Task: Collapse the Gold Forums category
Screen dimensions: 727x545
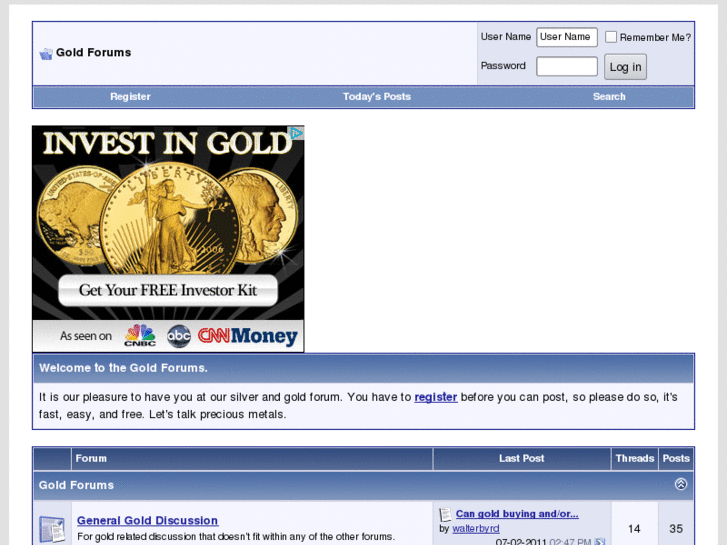Action: click(681, 484)
